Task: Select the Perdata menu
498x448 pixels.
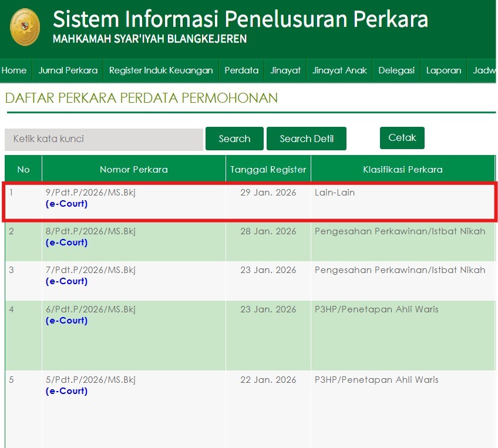Action: (241, 70)
